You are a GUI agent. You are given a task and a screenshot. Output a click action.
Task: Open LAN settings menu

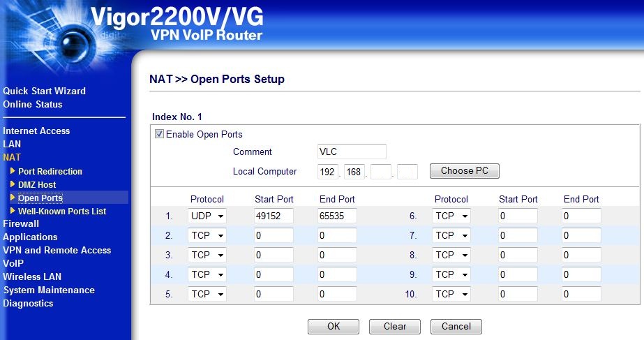(x=11, y=144)
